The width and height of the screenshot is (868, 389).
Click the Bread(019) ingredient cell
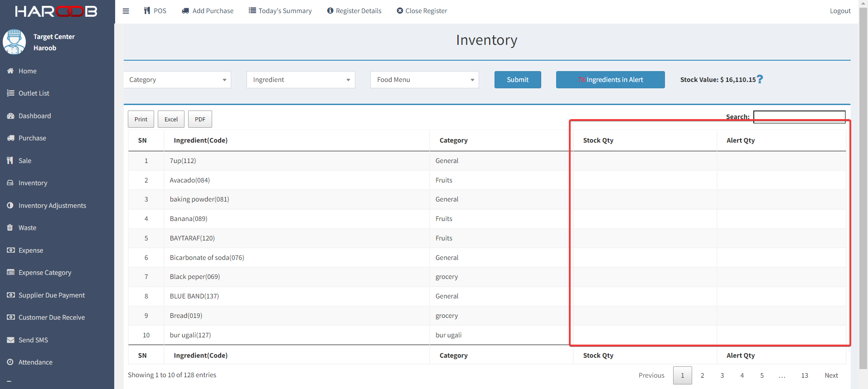pyautogui.click(x=297, y=316)
